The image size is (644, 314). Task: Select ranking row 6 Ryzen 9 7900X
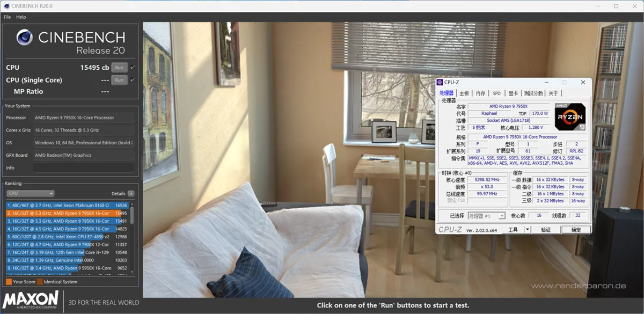click(67, 244)
